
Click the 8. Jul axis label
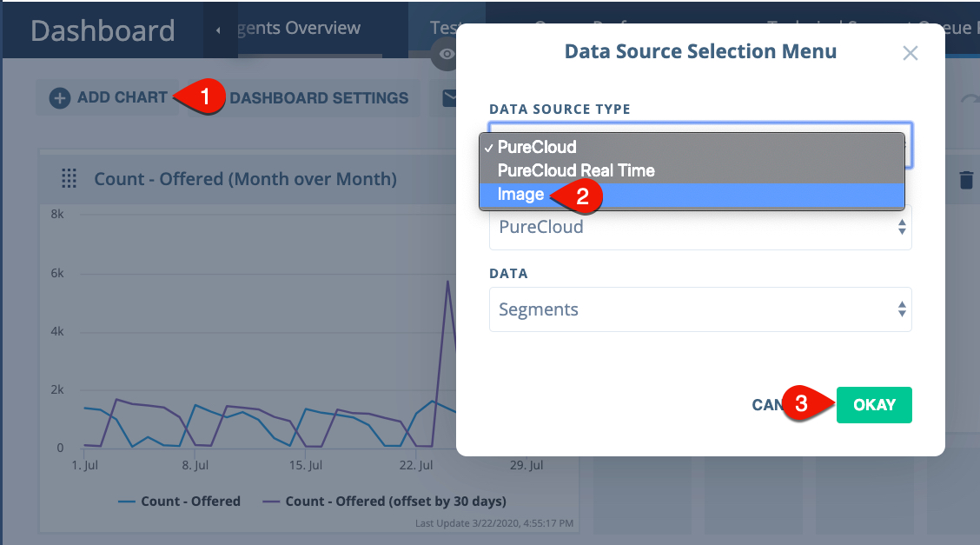point(195,466)
